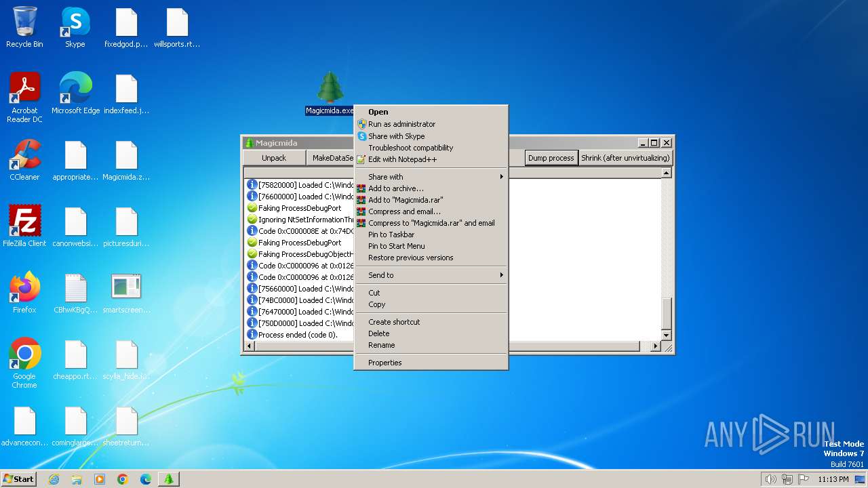Select the Google Chrome desktop icon
This screenshot has width=868, height=488.
coord(24,363)
